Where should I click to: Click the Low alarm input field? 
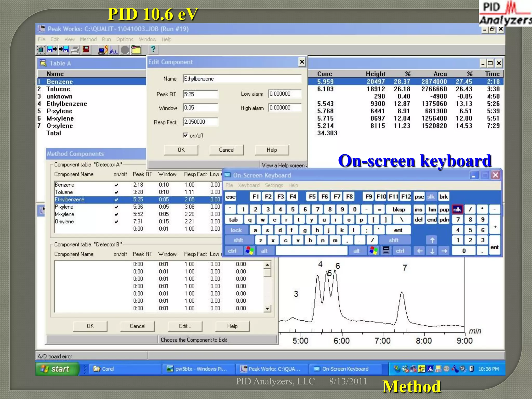tap(285, 94)
